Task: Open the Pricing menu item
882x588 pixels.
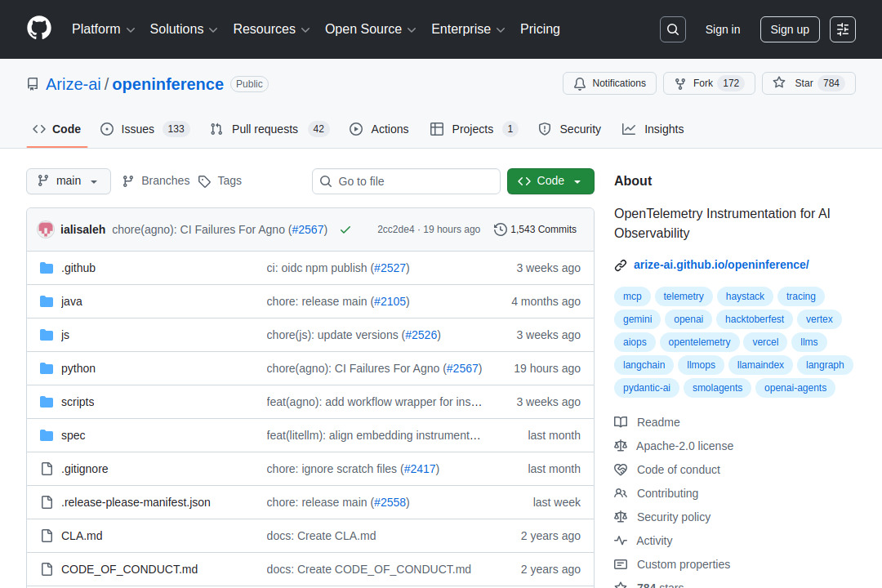Action: coord(540,29)
